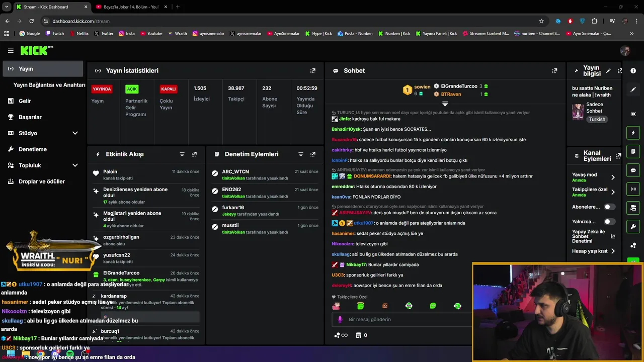Toggle the Abonelere chat mode switch
The height and width of the screenshot is (362, 644).
[609, 207]
